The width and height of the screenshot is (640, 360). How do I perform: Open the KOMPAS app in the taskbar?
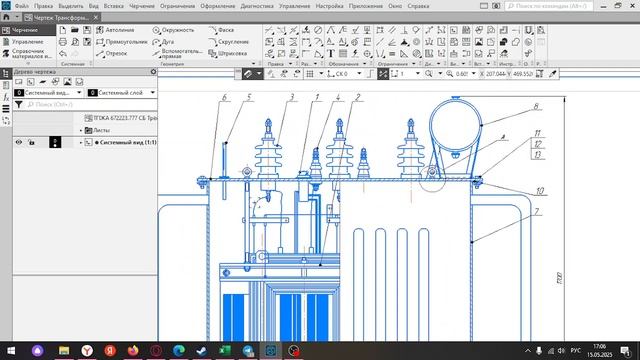271,351
